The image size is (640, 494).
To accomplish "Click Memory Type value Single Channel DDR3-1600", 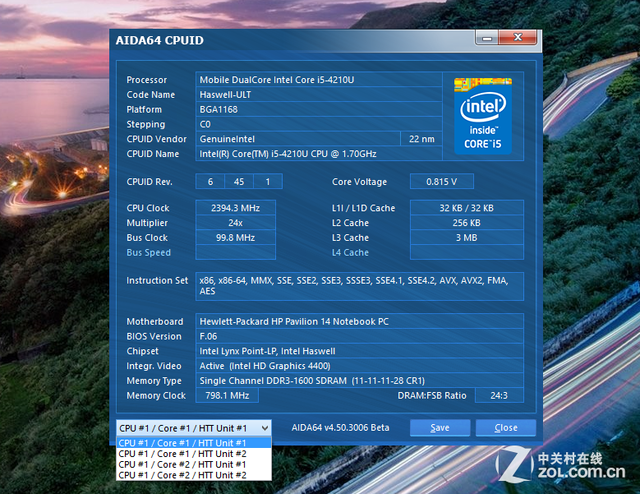I will (x=360, y=381).
